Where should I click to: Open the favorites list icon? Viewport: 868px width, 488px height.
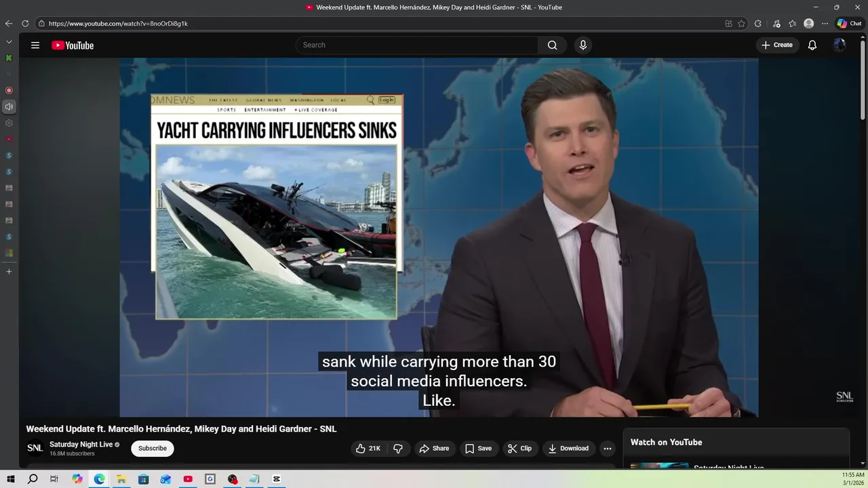tap(792, 23)
